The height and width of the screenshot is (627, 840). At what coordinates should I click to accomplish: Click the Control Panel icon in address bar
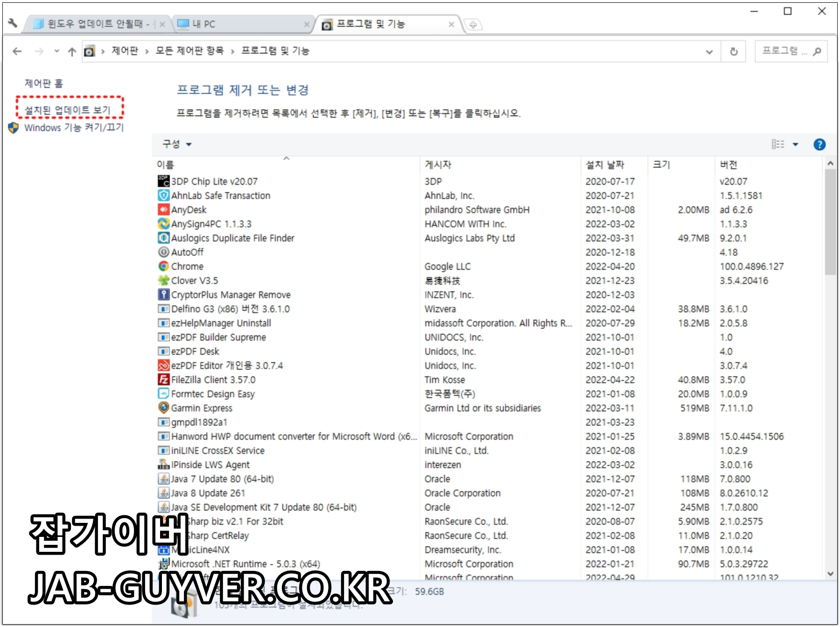click(x=90, y=51)
